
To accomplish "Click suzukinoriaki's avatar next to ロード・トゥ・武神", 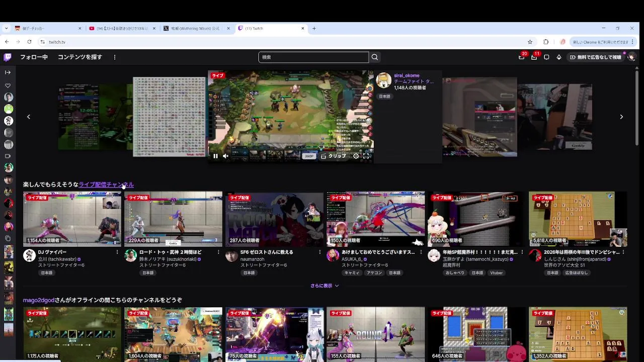I will click(x=130, y=255).
